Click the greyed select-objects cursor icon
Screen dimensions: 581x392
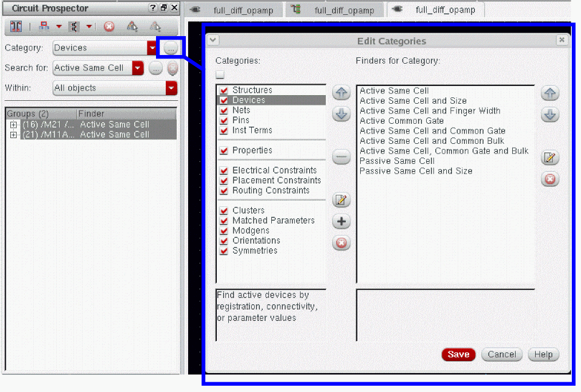pos(155,26)
